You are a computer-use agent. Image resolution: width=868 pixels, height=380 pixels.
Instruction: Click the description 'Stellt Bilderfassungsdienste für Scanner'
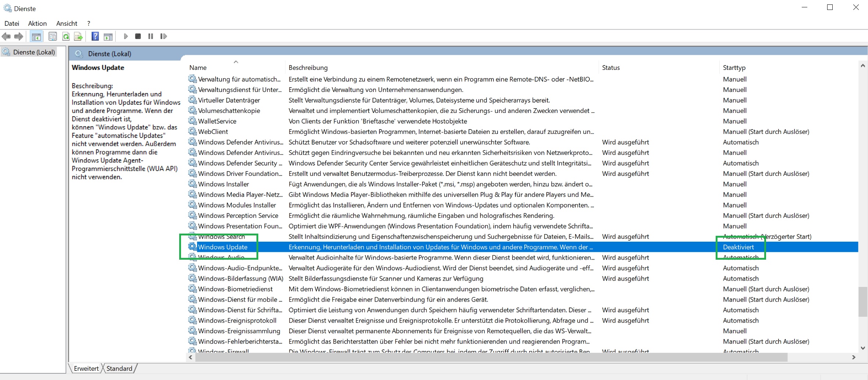coord(386,278)
